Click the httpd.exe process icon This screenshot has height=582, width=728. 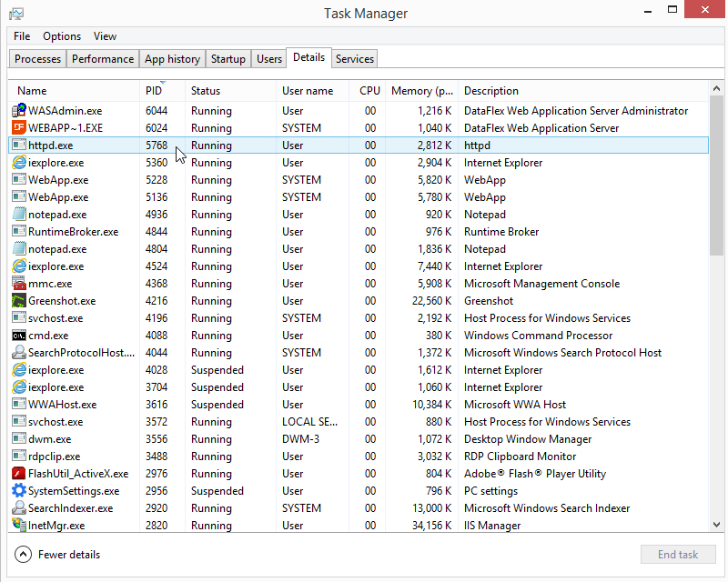coord(18,145)
